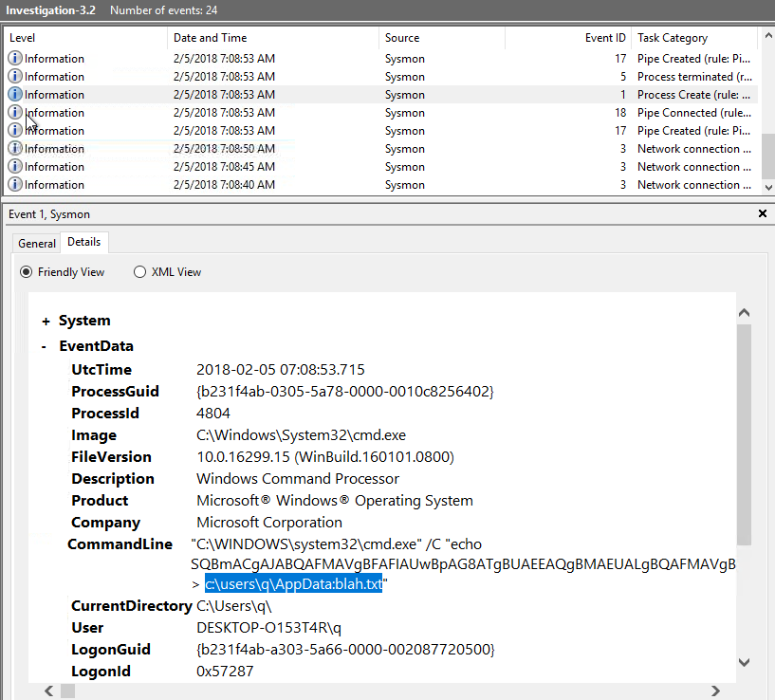
Task: Click info icon of Event ID 5 row
Action: tap(15, 76)
